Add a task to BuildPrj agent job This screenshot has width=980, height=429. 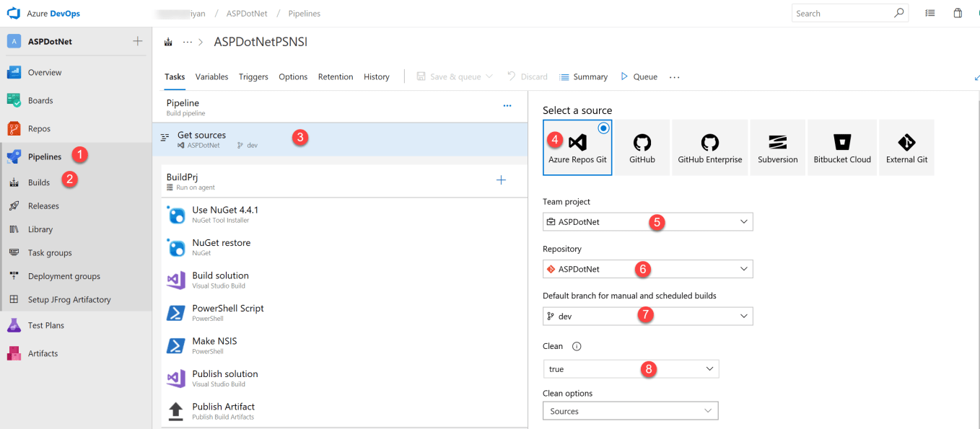pyautogui.click(x=502, y=180)
